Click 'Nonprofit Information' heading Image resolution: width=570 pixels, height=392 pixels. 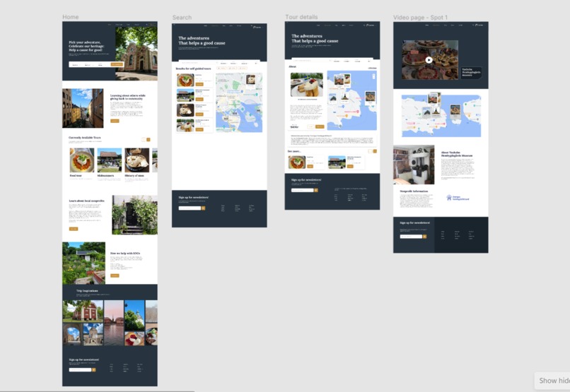(x=414, y=191)
